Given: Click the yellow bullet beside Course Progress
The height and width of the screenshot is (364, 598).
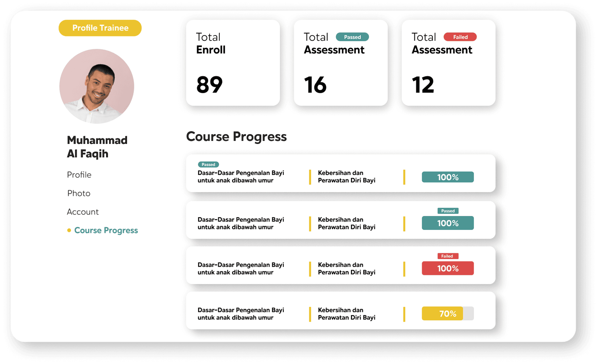Looking at the screenshot, I should (69, 230).
